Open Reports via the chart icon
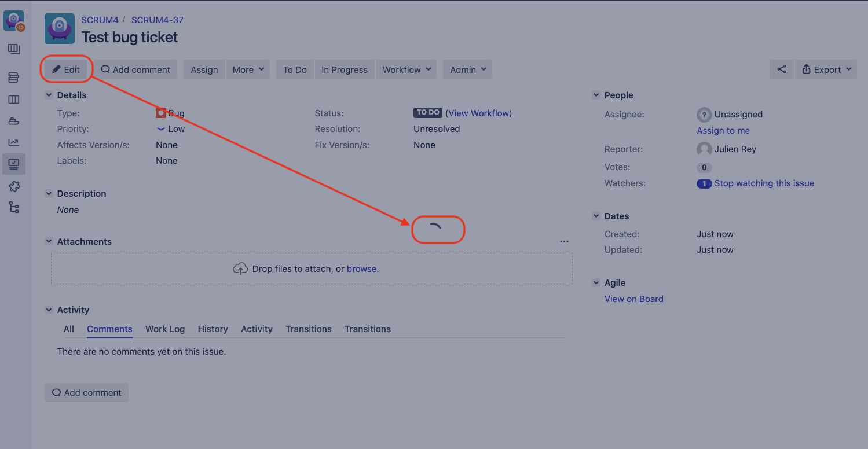 click(13, 142)
